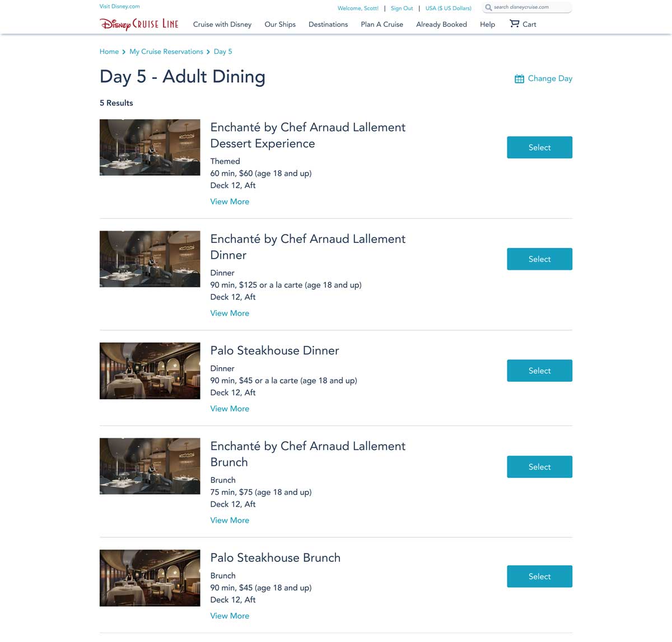Screen dimensions: 672x642
Task: Select Palo Steakhouse Brunch
Action: 539,577
